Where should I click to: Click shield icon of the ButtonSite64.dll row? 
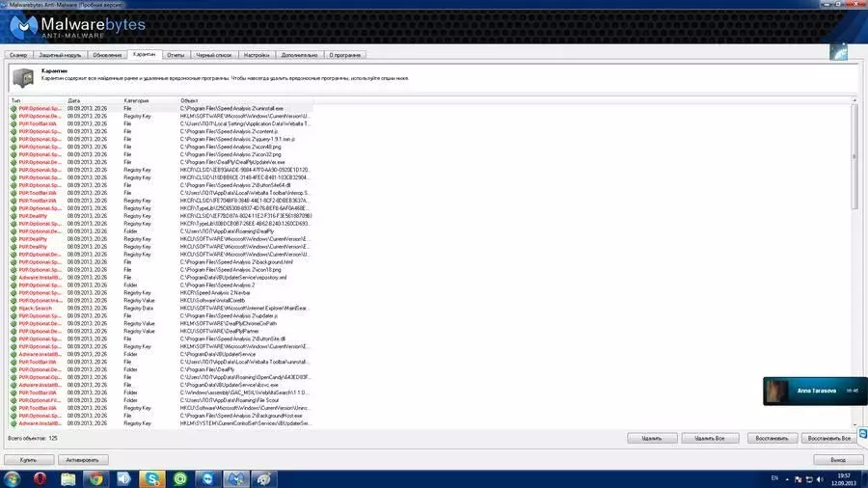(14, 185)
